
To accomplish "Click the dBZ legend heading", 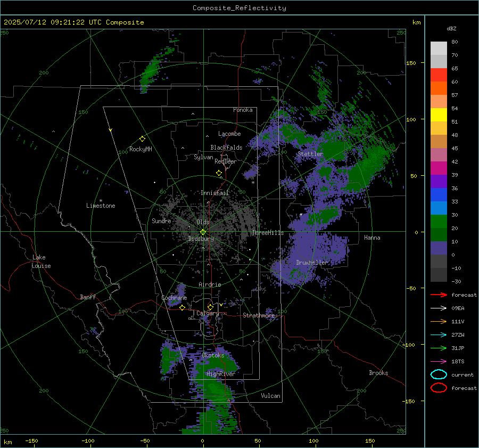I will (451, 29).
